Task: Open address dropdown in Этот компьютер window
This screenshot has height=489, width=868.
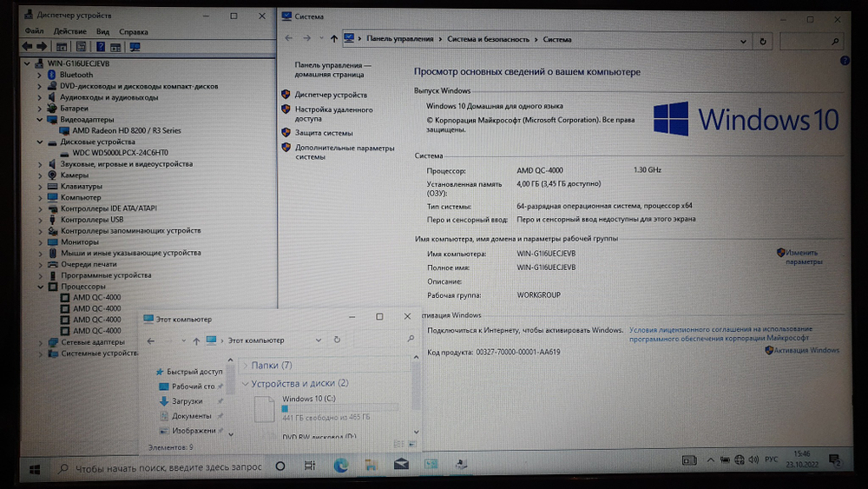Action: pyautogui.click(x=319, y=340)
